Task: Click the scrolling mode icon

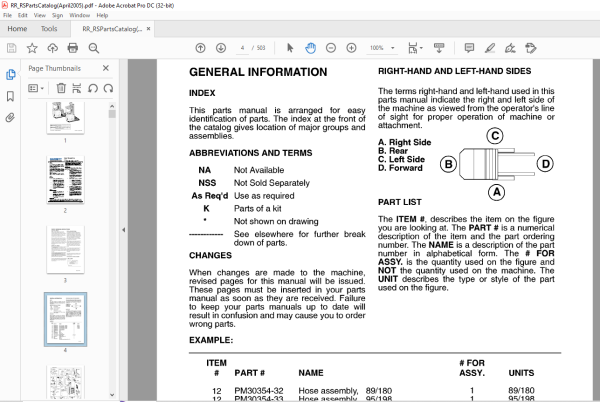Action: tap(439, 48)
